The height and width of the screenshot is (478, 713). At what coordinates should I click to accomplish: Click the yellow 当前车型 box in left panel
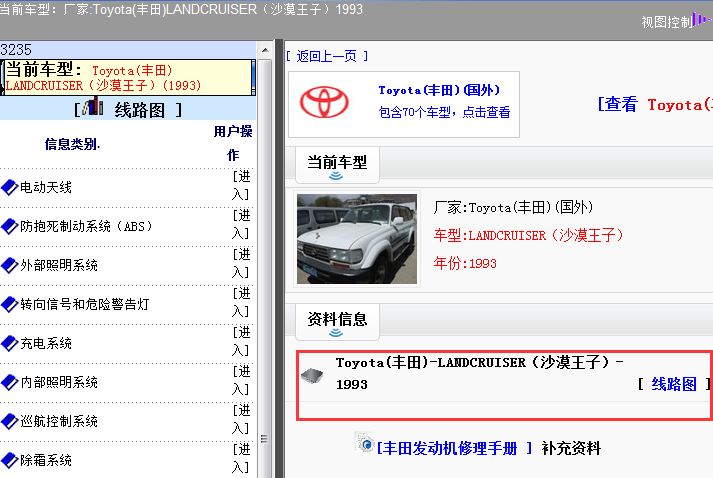click(x=128, y=77)
